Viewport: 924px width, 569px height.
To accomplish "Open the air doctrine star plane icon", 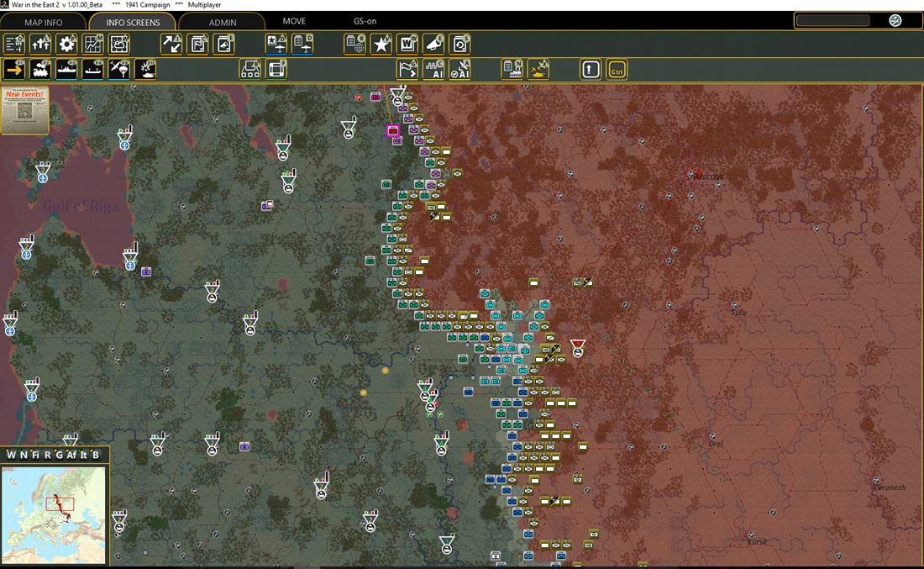I will 276,45.
